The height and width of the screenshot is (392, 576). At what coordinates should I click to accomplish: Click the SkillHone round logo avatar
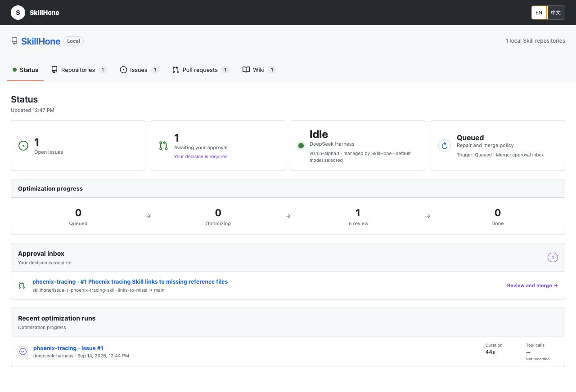tap(18, 13)
